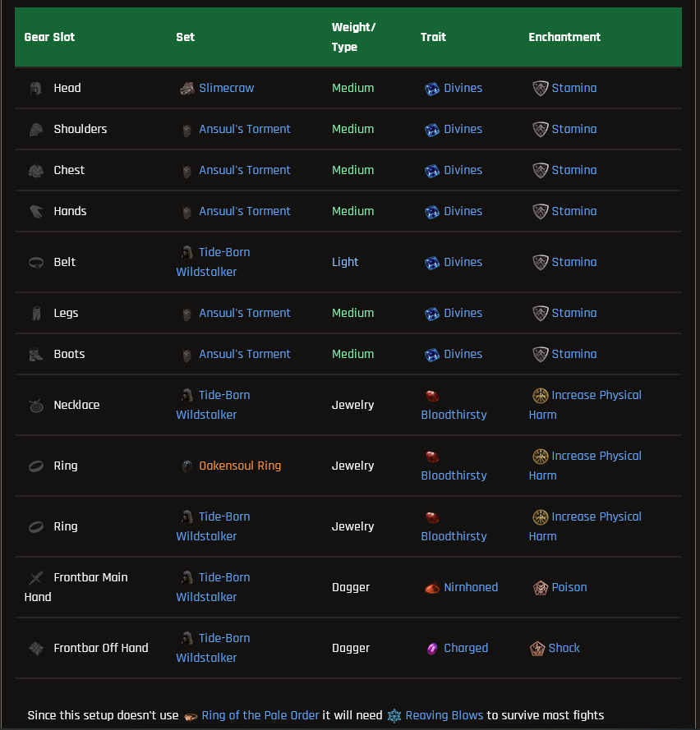The width and height of the screenshot is (700, 730).
Task: Open the Ring of the Pale Order link
Action: [x=260, y=715]
